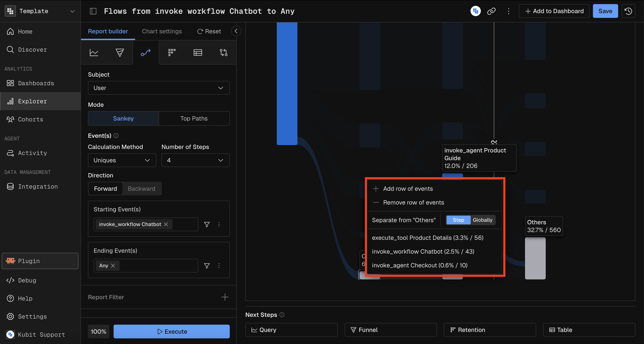Image resolution: width=644 pixels, height=344 pixels.
Task: Select the Table report type icon
Action: pyautogui.click(x=198, y=53)
